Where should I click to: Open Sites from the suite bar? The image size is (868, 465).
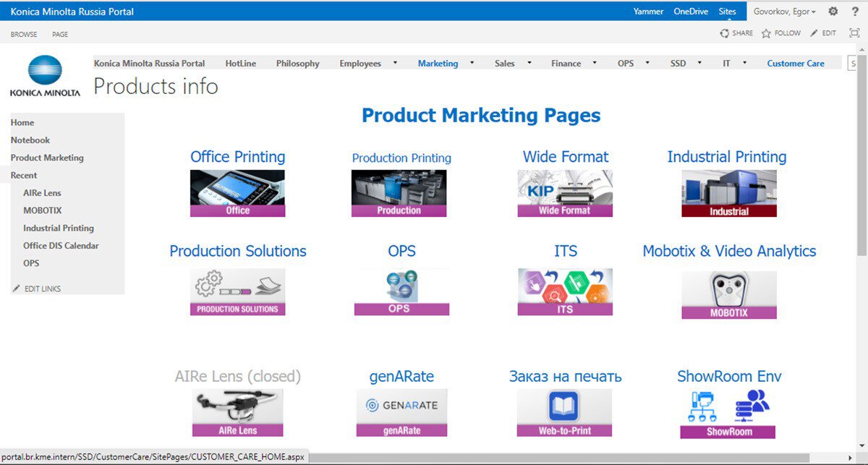[x=727, y=12]
